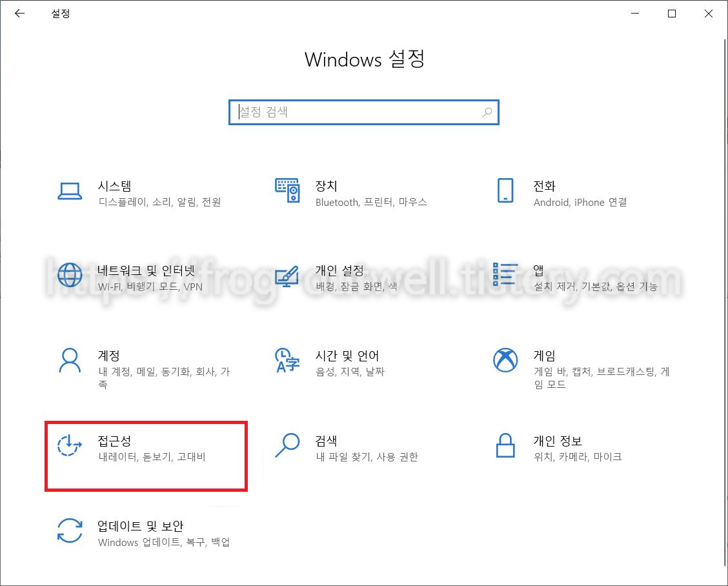This screenshot has width=728, height=586.
Task: Close the 설정 window
Action: tap(708, 14)
